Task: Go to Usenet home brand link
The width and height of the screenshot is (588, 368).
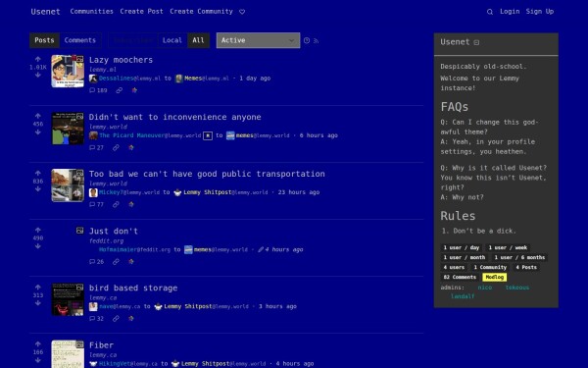Action: [x=45, y=12]
